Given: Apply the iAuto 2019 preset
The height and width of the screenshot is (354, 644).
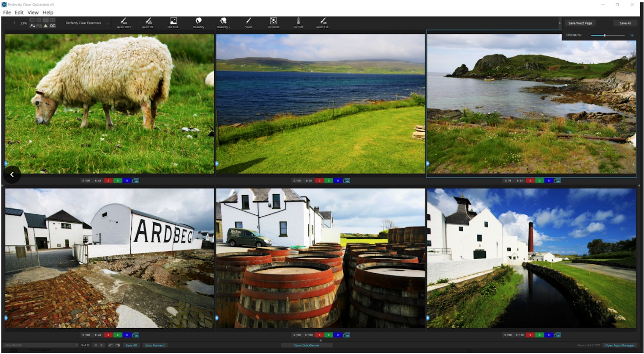Looking at the screenshot, I should [x=124, y=23].
